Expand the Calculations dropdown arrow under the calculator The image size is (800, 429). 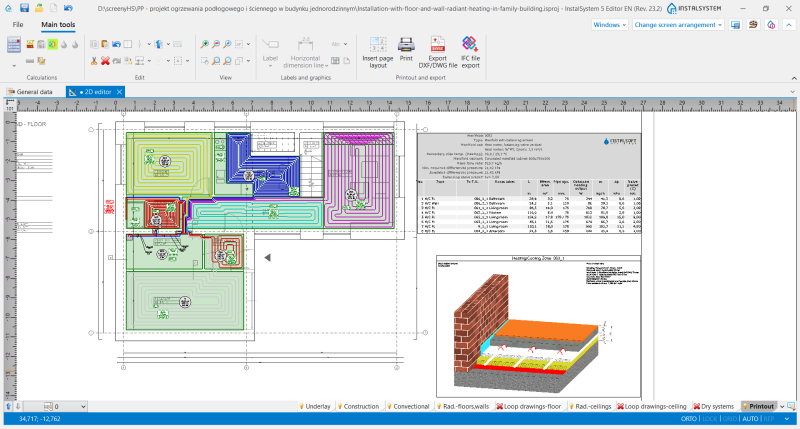point(14,65)
